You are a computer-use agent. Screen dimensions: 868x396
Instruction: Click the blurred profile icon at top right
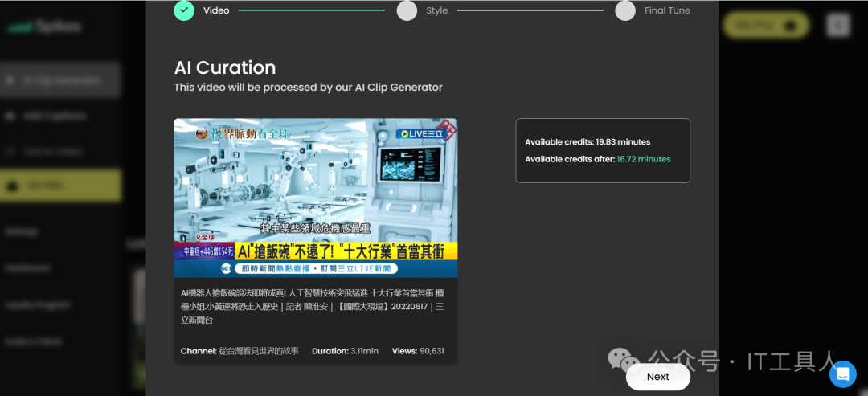[837, 26]
